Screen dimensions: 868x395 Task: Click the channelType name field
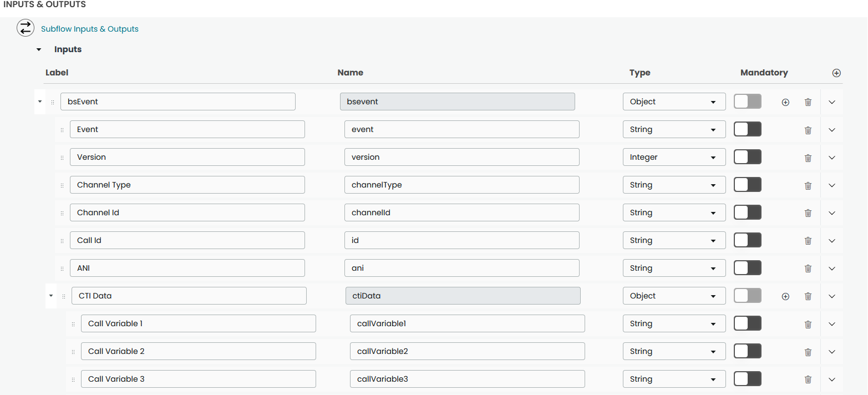pos(461,185)
